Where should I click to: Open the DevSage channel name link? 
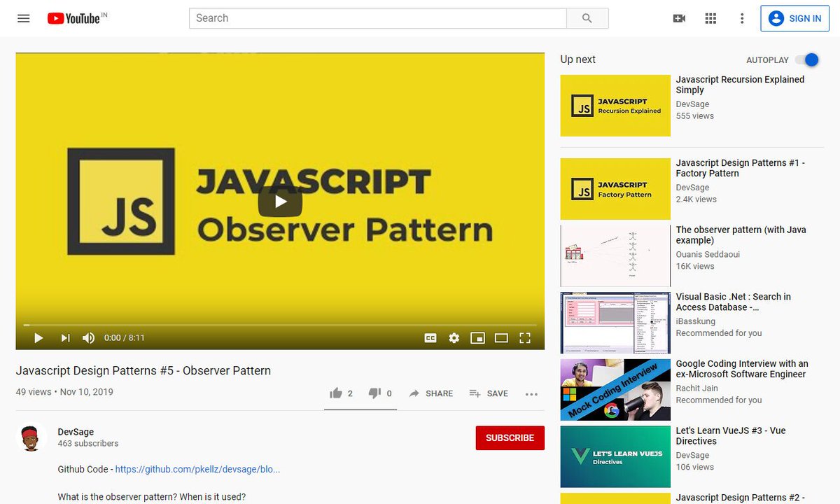[76, 432]
